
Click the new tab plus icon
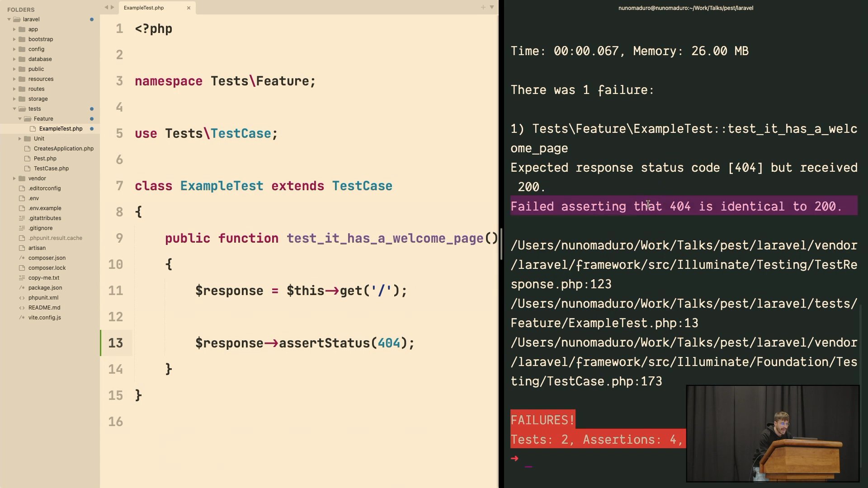click(483, 7)
